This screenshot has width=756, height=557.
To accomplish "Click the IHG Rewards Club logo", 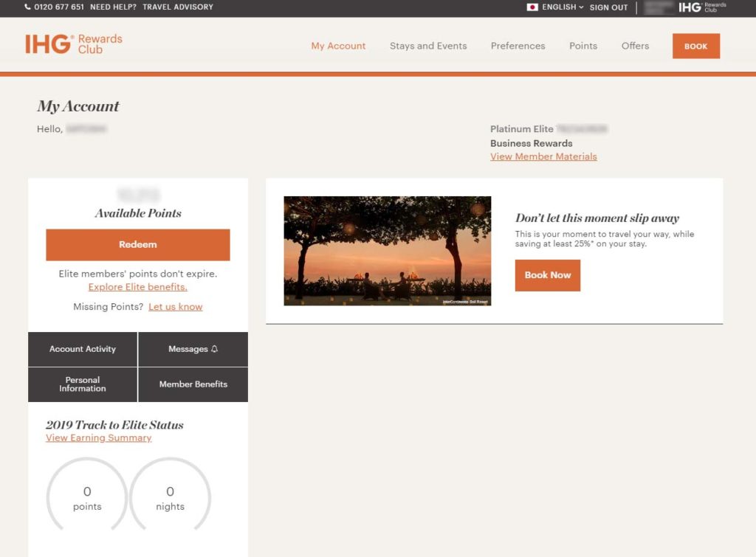I will [74, 44].
